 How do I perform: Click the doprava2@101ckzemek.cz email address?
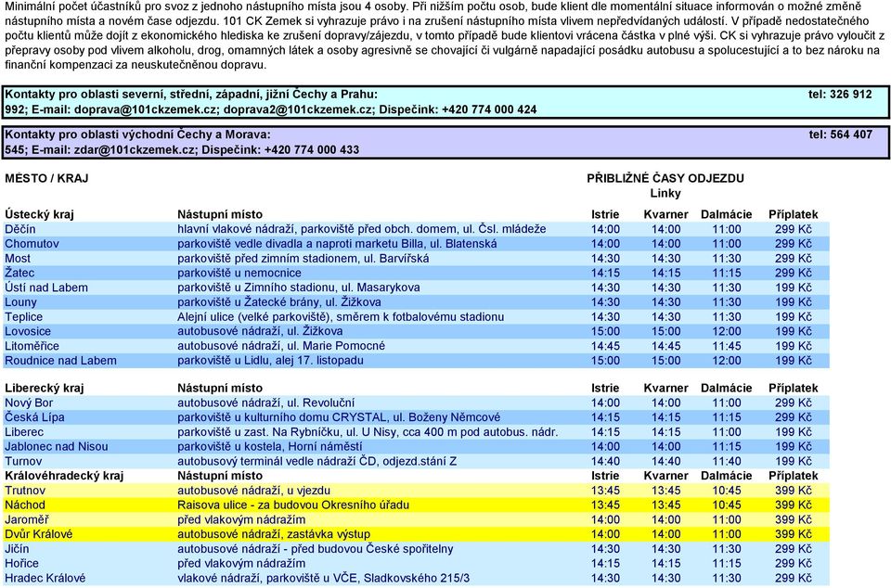coord(298,109)
